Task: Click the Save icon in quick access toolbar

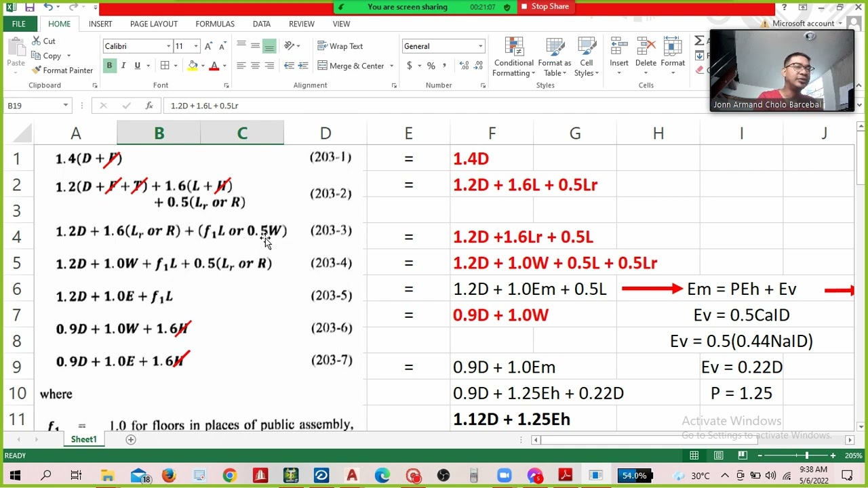Action: tap(29, 7)
